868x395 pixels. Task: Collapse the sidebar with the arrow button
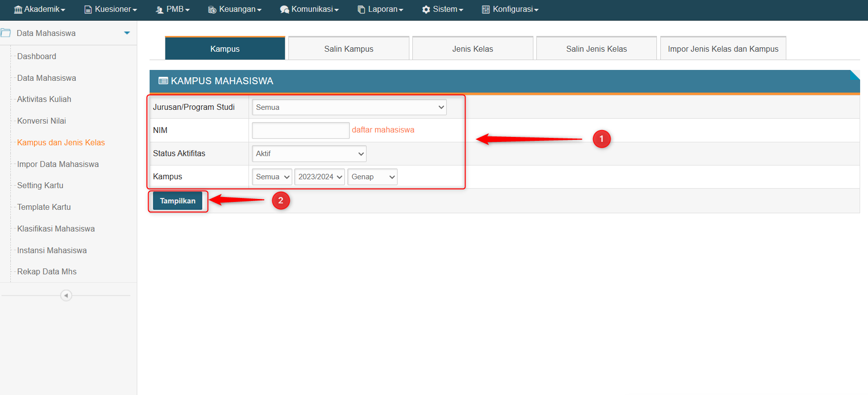66,296
